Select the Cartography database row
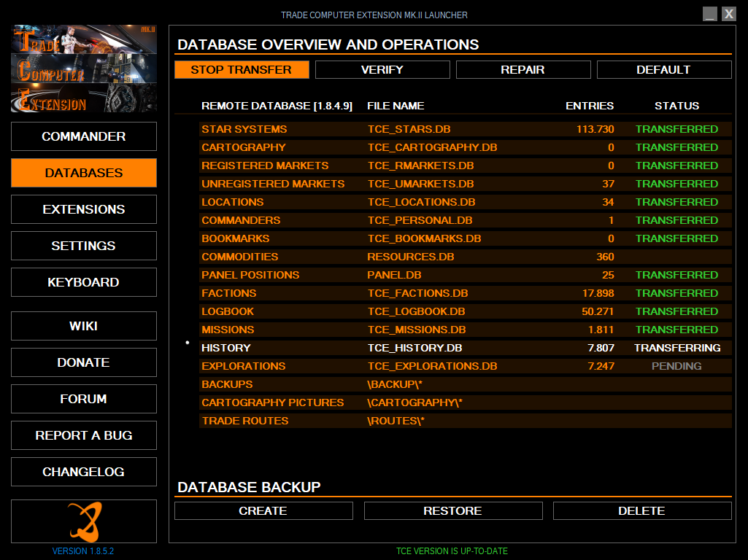 point(465,147)
